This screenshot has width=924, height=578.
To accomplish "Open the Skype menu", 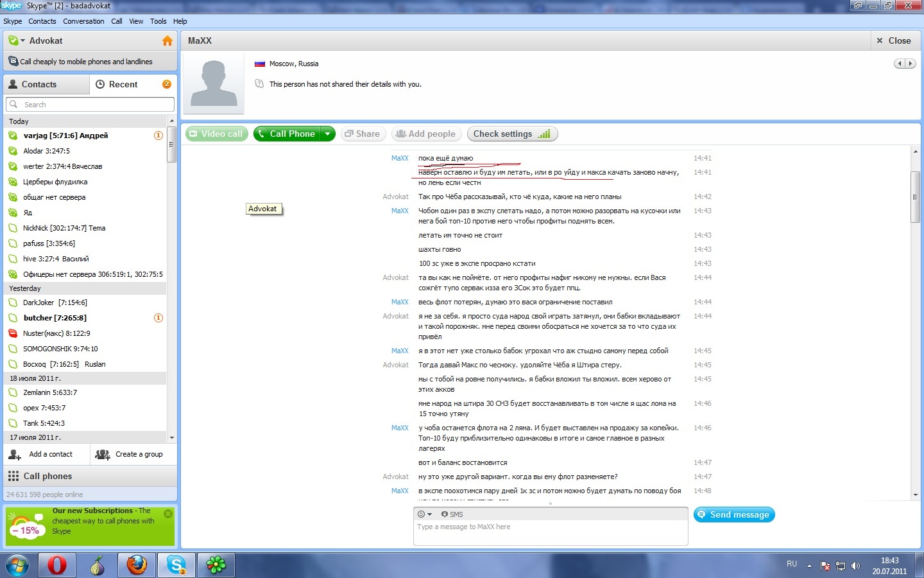I will [x=13, y=21].
